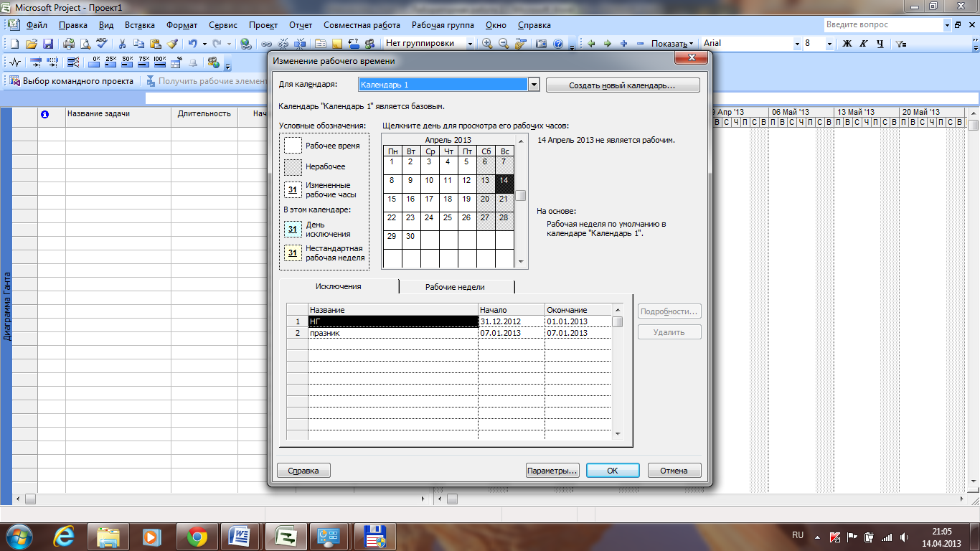980x551 pixels.
Task: Open the font size 8 dropdown
Action: point(829,44)
